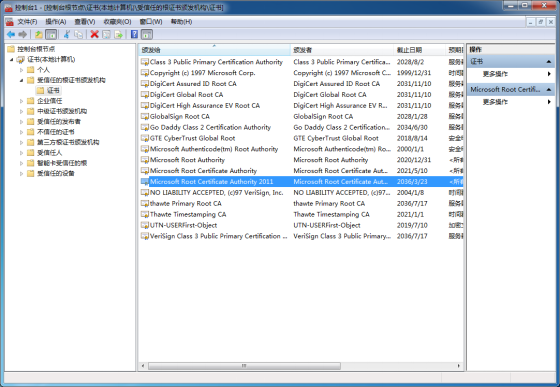Click expiry date 2021/5/10 cell
Viewport: 560px width, 387px height.
(x=412, y=171)
